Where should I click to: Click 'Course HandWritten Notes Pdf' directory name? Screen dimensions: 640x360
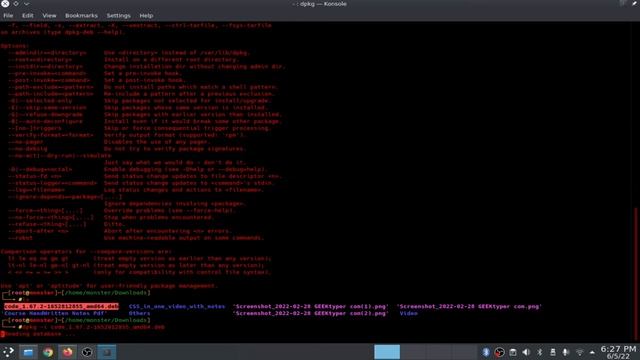coord(55,313)
